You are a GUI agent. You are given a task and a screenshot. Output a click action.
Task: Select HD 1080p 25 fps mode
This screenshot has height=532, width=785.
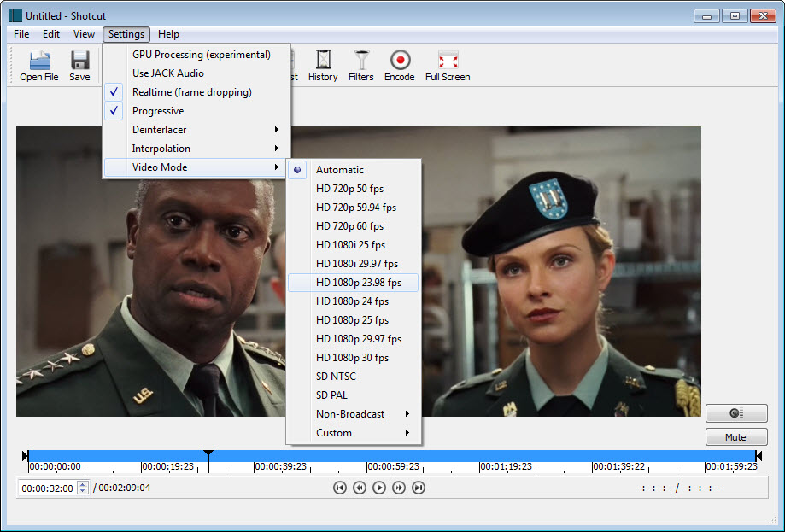coord(354,320)
